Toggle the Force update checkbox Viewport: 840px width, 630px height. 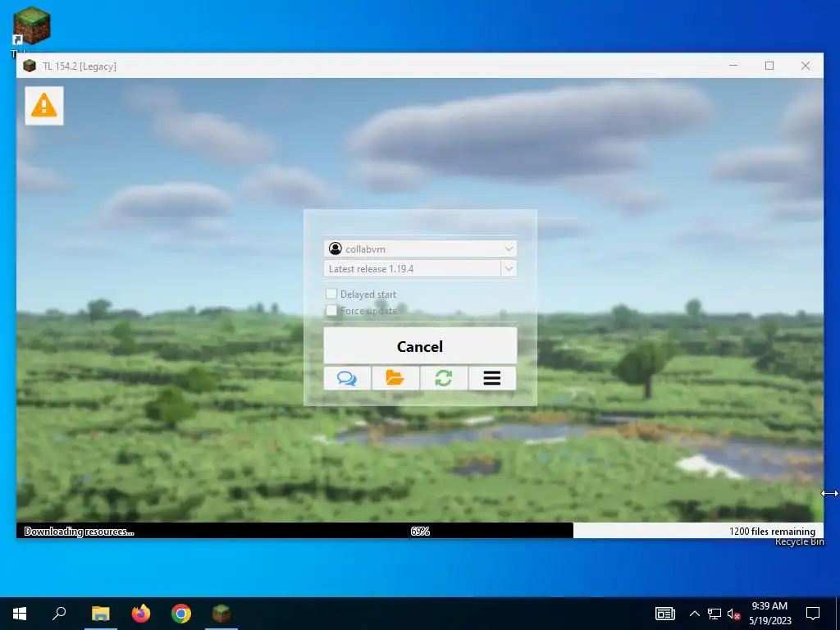(x=331, y=310)
